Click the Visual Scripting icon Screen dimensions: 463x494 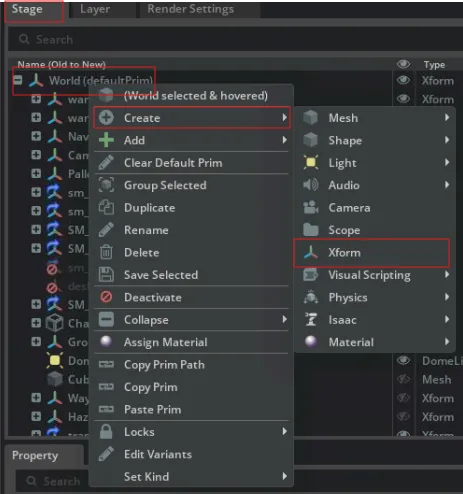311,275
